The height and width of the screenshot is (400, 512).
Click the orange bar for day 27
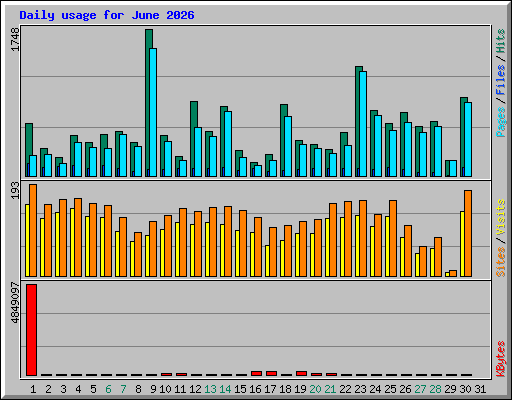423,261
